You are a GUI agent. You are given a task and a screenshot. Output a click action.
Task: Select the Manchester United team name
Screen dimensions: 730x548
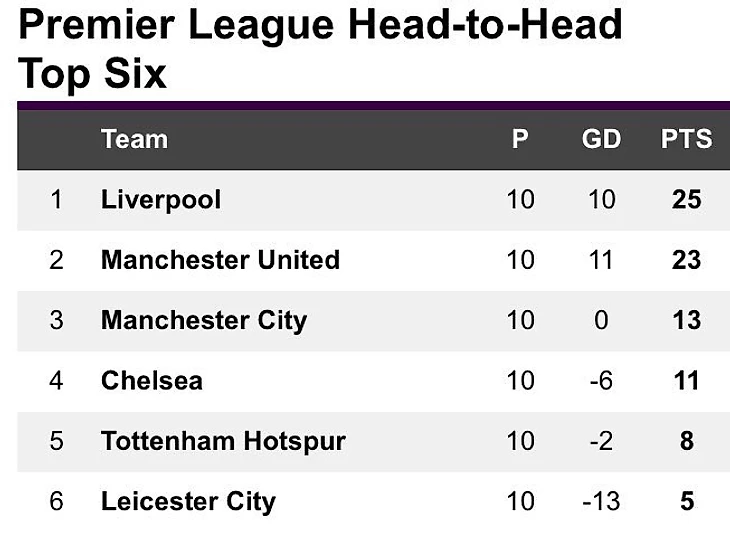click(220, 260)
